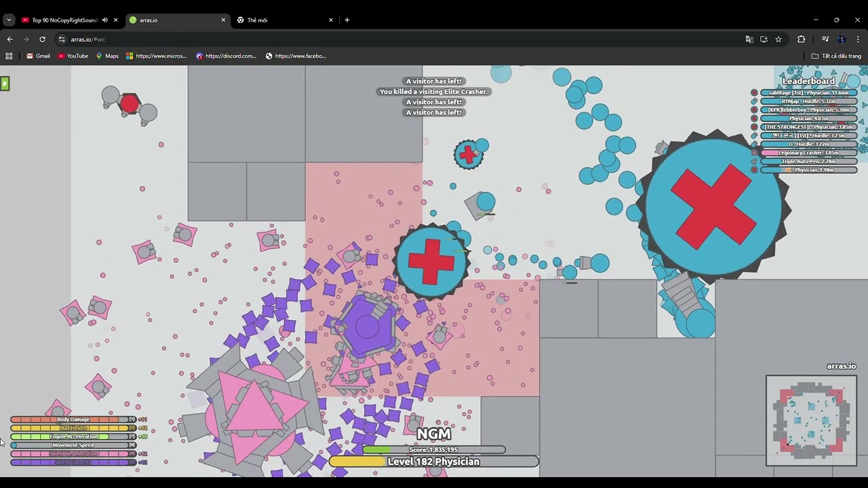The image size is (868, 488).
Task: Open the Google Translate page icon
Action: click(x=749, y=39)
